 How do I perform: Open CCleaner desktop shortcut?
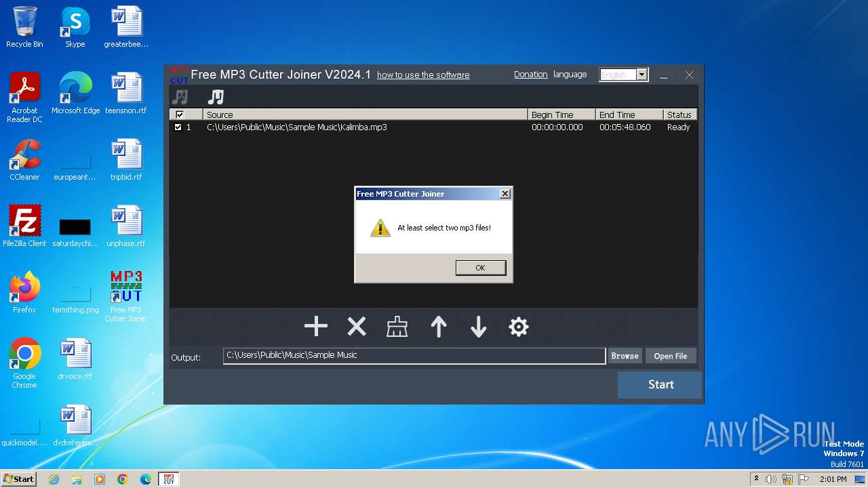(24, 160)
